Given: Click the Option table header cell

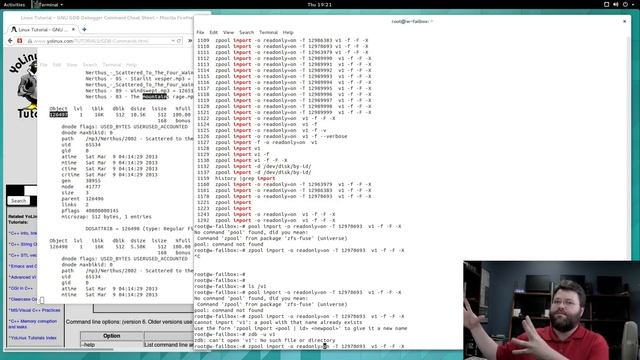Looking at the screenshot, I should 111,336.
